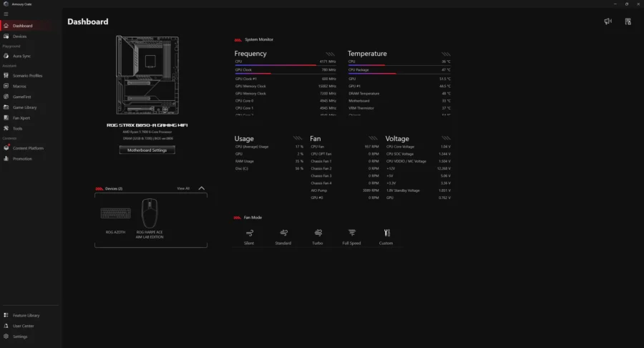Click View All devices link
Viewport: 644px width, 348px height.
pos(183,188)
